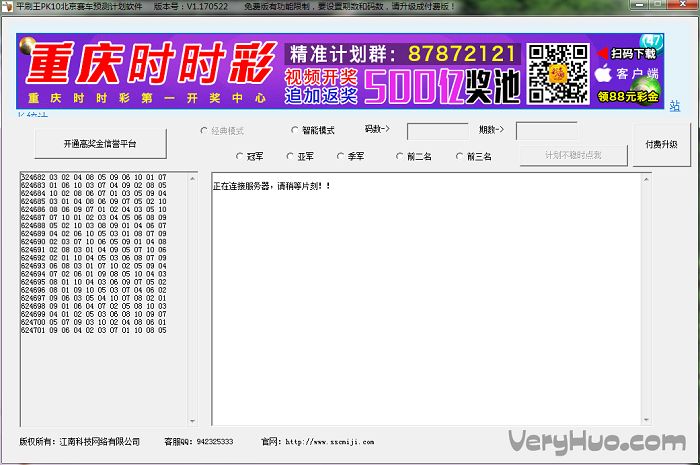This screenshot has height=465, width=700.
Task: Select draw row 624696
Action: [93, 290]
